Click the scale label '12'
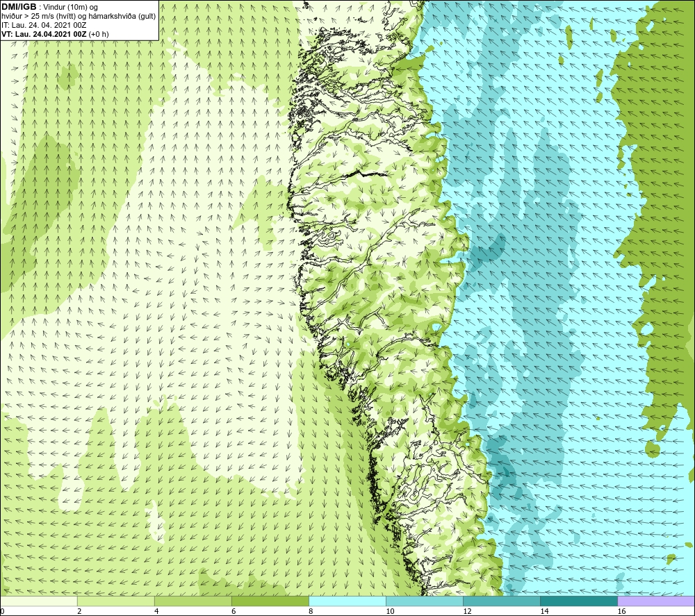 point(467,612)
